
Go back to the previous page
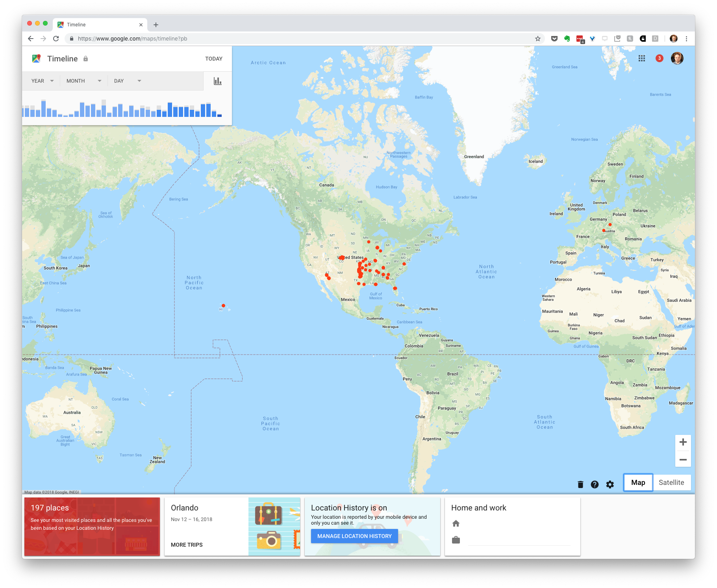click(31, 39)
